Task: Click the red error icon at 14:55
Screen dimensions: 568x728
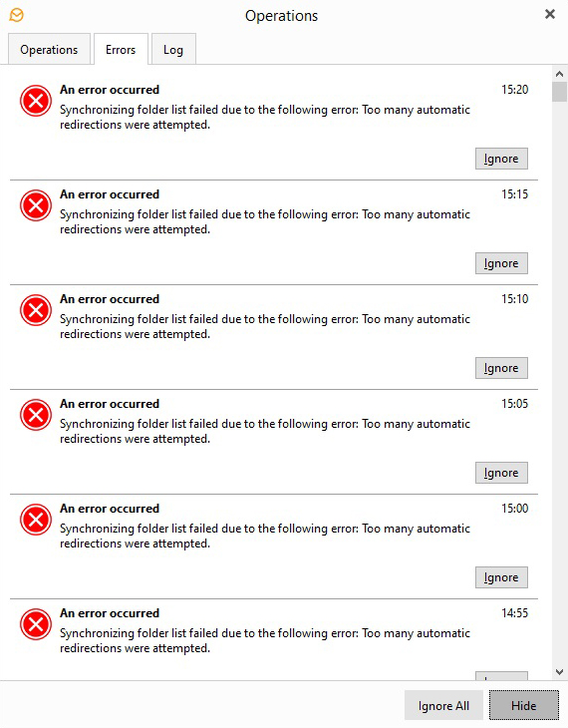Action: coord(36,624)
